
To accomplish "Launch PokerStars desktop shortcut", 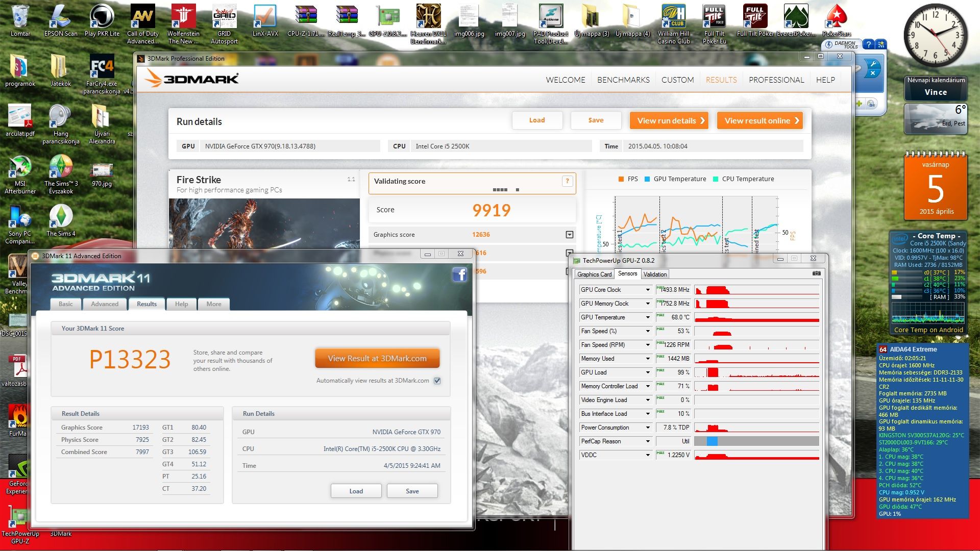I will pos(837,20).
